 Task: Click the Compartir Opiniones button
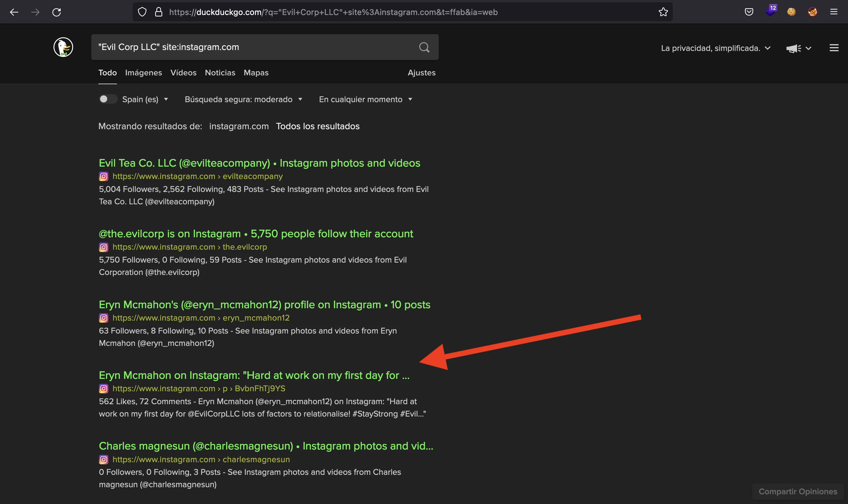tap(798, 491)
